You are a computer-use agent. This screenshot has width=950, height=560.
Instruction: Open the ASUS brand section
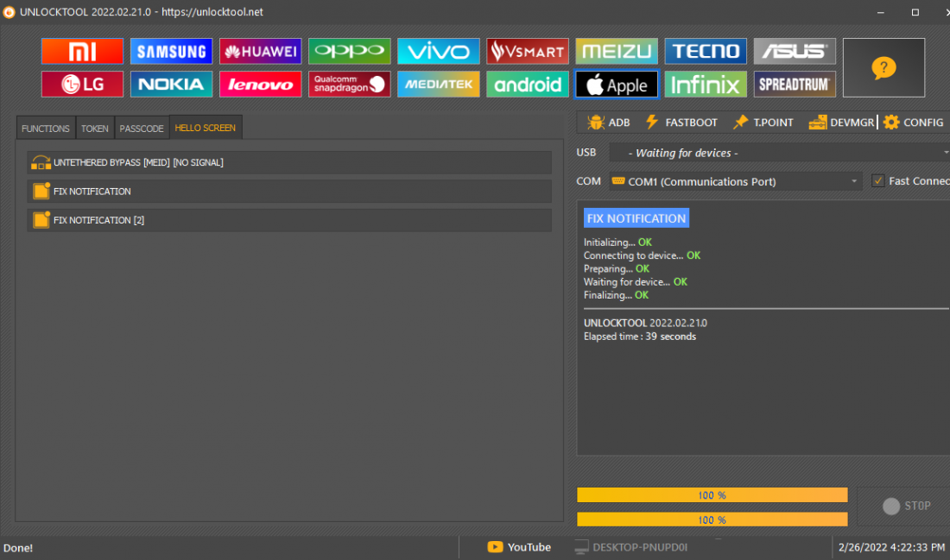[795, 52]
